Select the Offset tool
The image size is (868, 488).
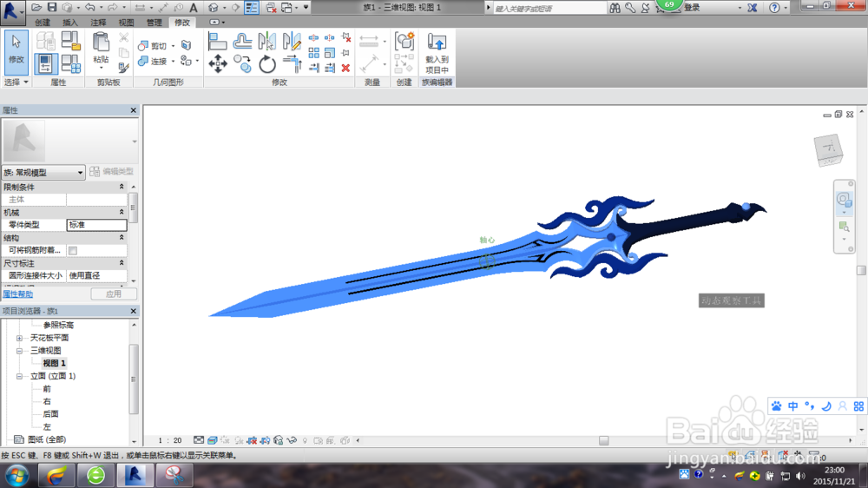click(242, 42)
